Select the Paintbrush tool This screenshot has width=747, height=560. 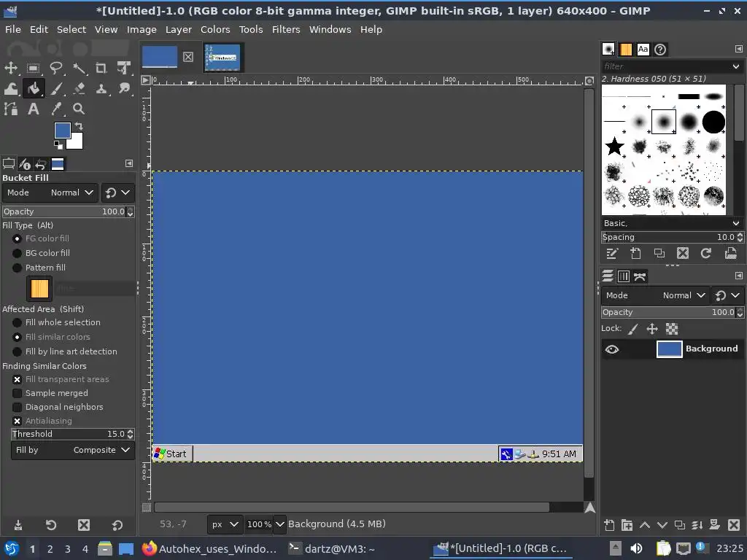coord(56,88)
